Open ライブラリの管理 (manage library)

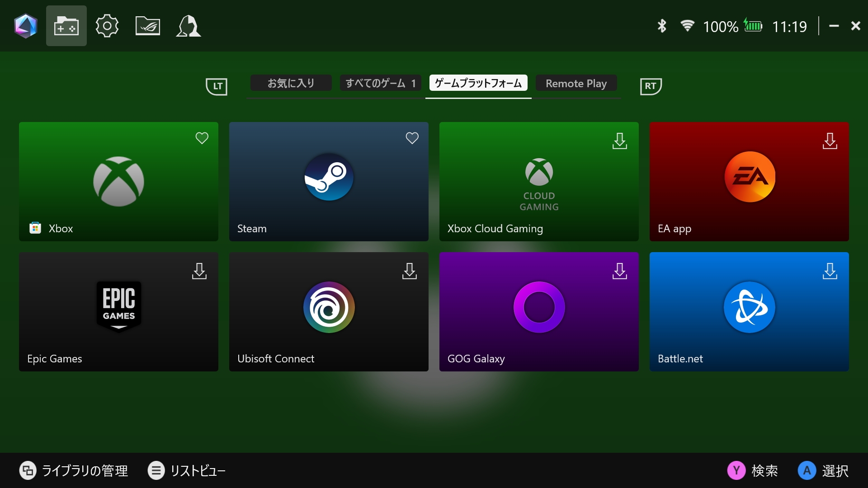pos(74,470)
